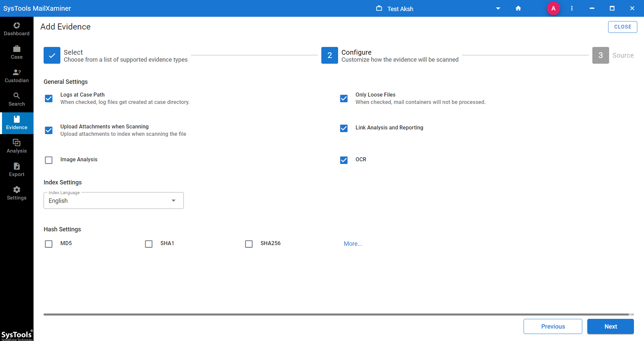Viewport: 644px width, 341px height.
Task: Click the horizontal scrollbar at bottom
Action: click(x=336, y=315)
